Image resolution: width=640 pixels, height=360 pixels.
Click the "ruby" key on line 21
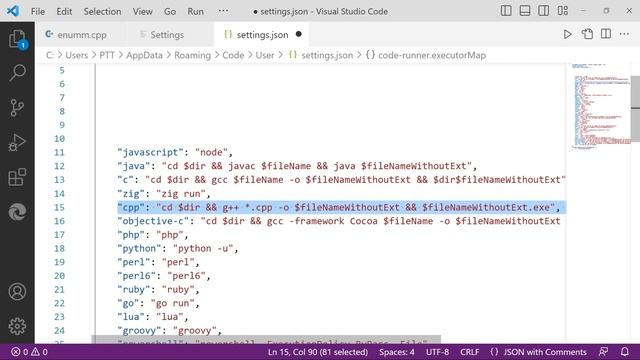(x=134, y=289)
